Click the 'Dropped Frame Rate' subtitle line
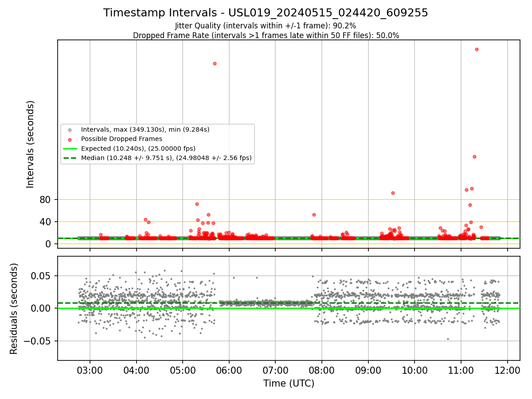532x399 pixels. [266, 35]
